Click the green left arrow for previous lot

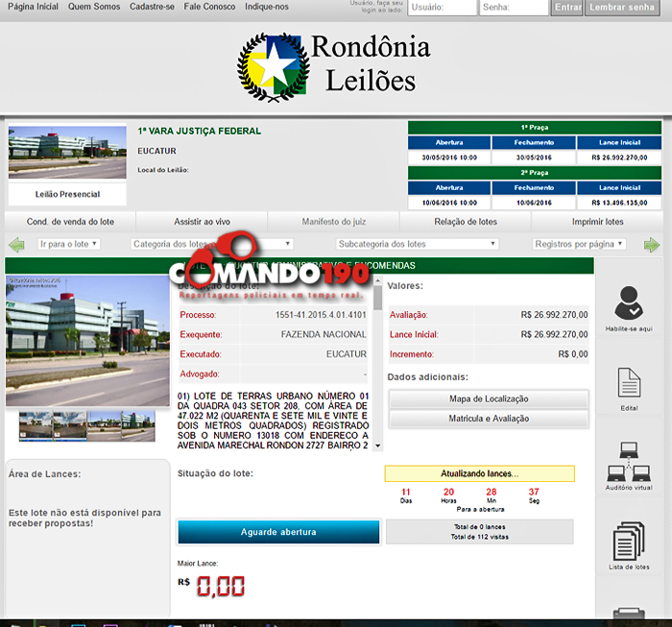(16, 244)
